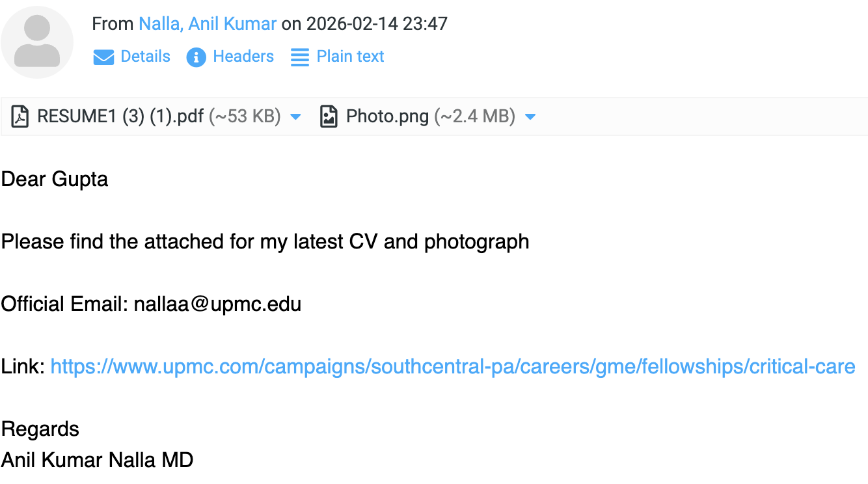This screenshot has height=484, width=868.
Task: Click the lines icon beside Plain text
Action: (300, 57)
